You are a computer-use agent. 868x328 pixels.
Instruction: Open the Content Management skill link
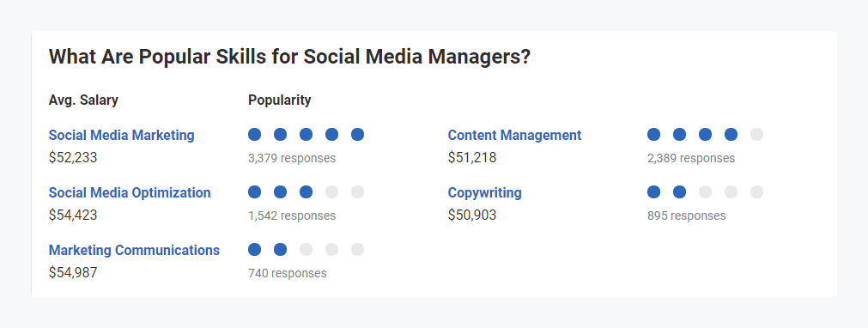(514, 135)
